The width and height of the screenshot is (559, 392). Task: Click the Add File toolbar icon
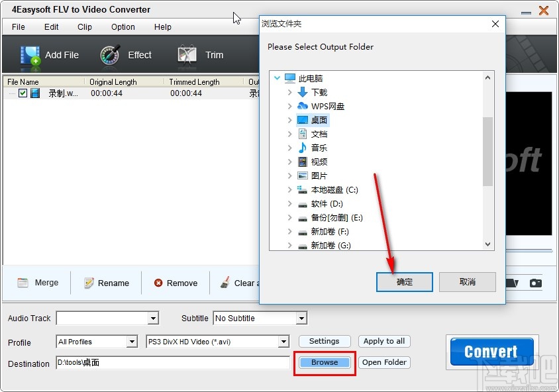tap(30, 54)
